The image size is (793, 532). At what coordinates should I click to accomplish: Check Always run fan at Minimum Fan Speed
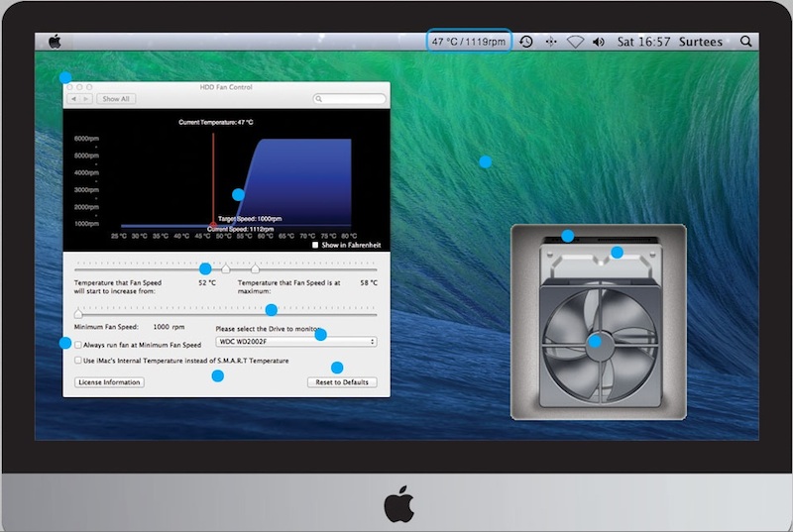click(79, 345)
